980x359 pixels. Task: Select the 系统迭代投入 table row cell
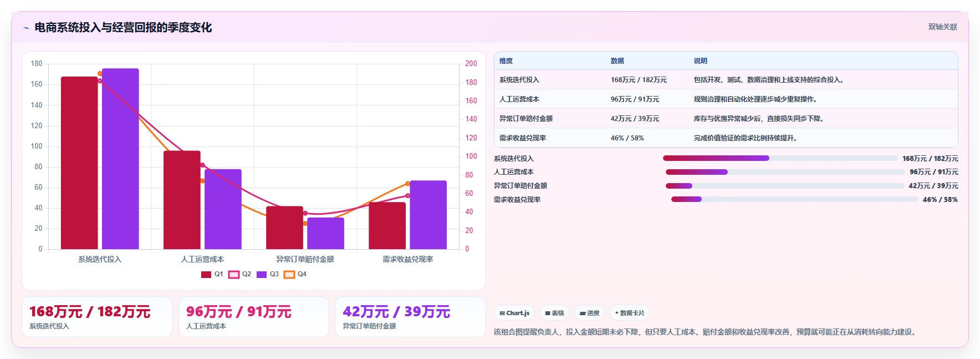coord(519,80)
